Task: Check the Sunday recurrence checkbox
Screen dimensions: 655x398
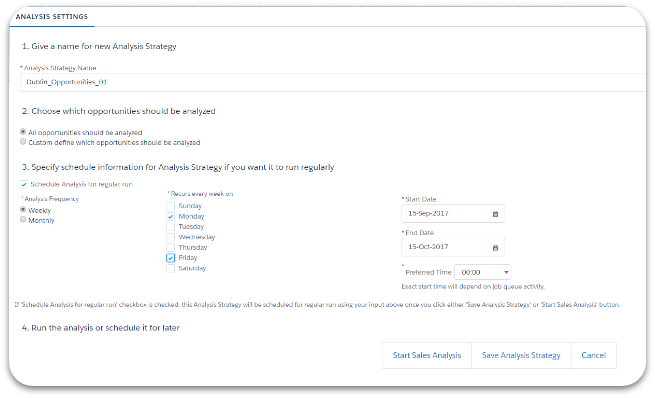Action: (x=170, y=206)
